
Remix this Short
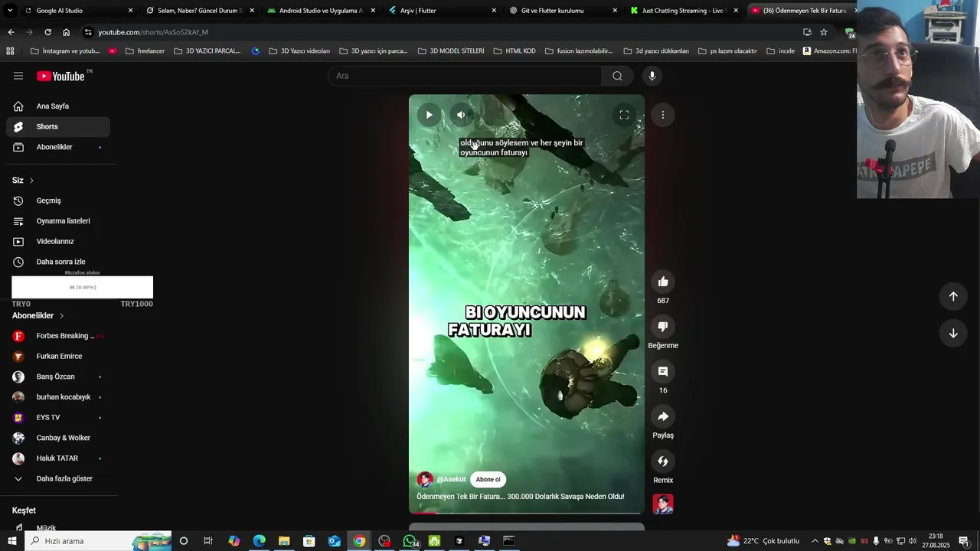pos(663,461)
